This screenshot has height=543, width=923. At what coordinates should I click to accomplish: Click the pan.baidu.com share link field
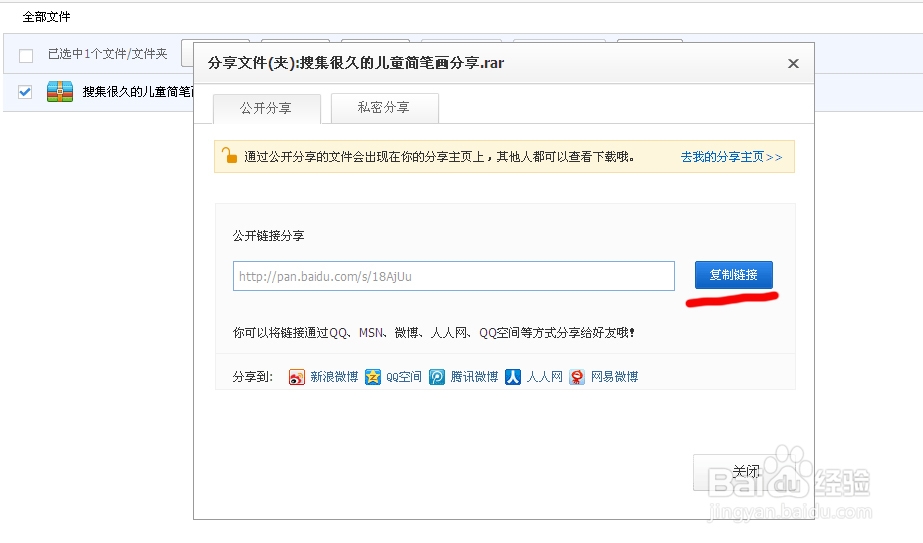tap(454, 276)
